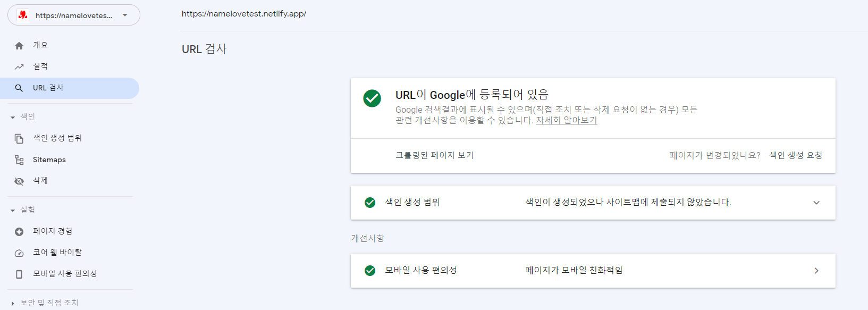Screen dimensions: 868x310
Task: Open 페이지 경험 in the sidebar
Action: (x=70, y=231)
